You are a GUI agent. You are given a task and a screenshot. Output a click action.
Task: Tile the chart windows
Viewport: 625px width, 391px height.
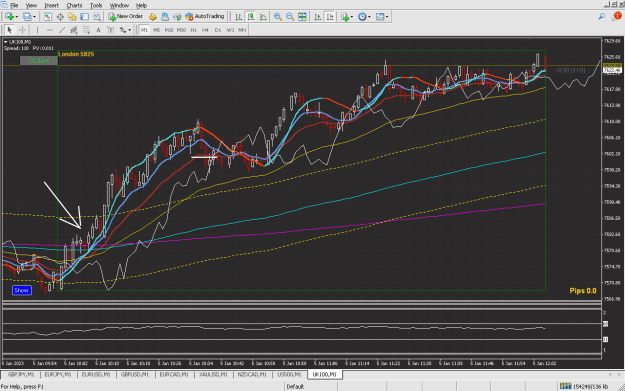[x=302, y=17]
